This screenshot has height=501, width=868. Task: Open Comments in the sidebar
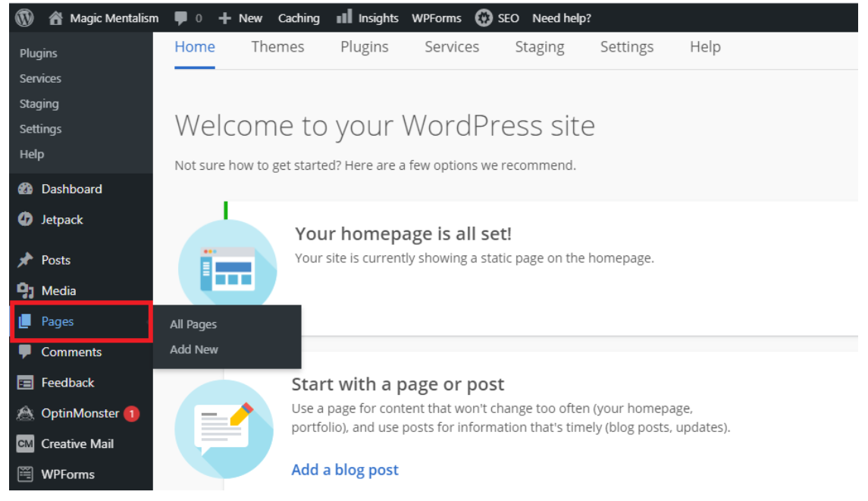71,352
